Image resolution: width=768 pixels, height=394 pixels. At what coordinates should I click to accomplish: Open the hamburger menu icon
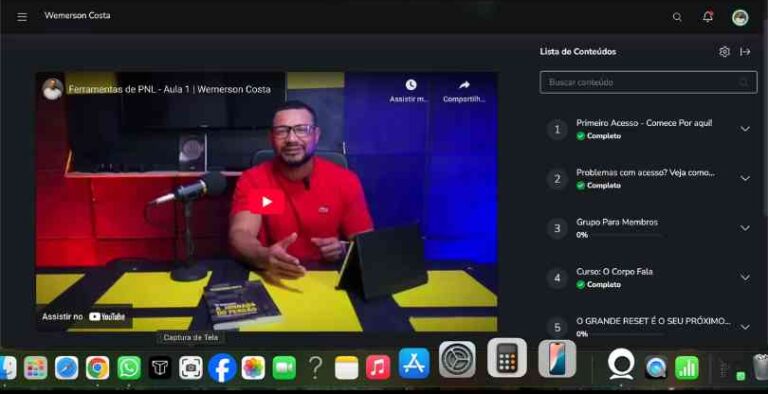[22, 17]
